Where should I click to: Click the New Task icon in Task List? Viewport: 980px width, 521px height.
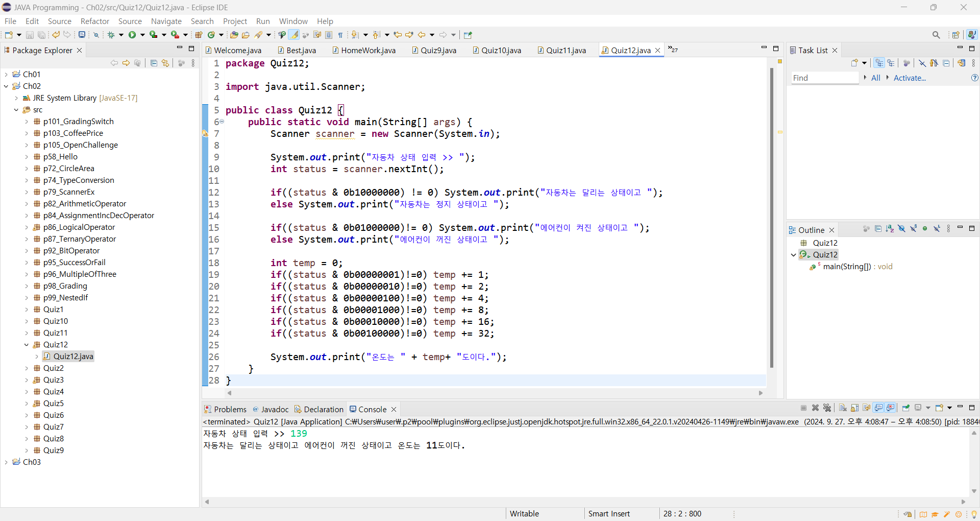855,63
